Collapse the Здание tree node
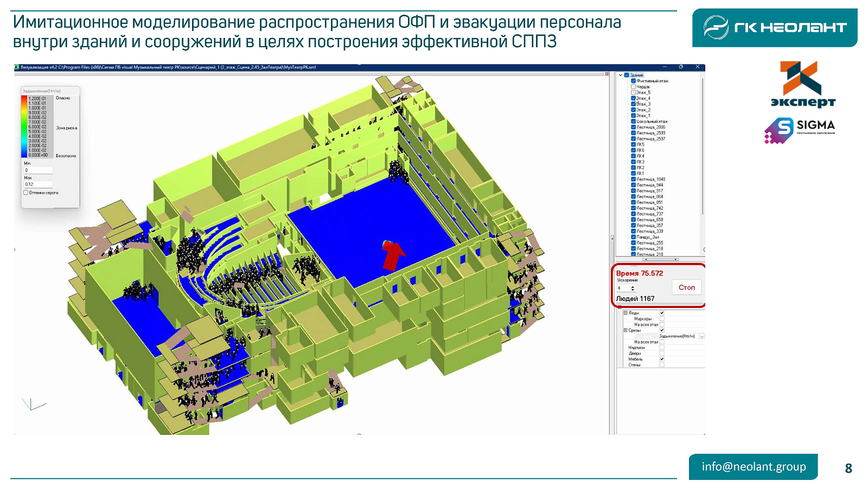 coord(621,75)
